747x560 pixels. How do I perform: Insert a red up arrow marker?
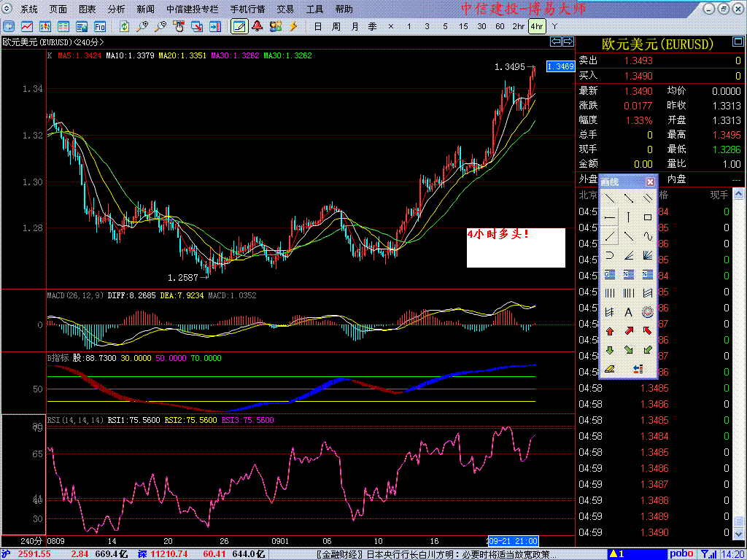pyautogui.click(x=609, y=331)
